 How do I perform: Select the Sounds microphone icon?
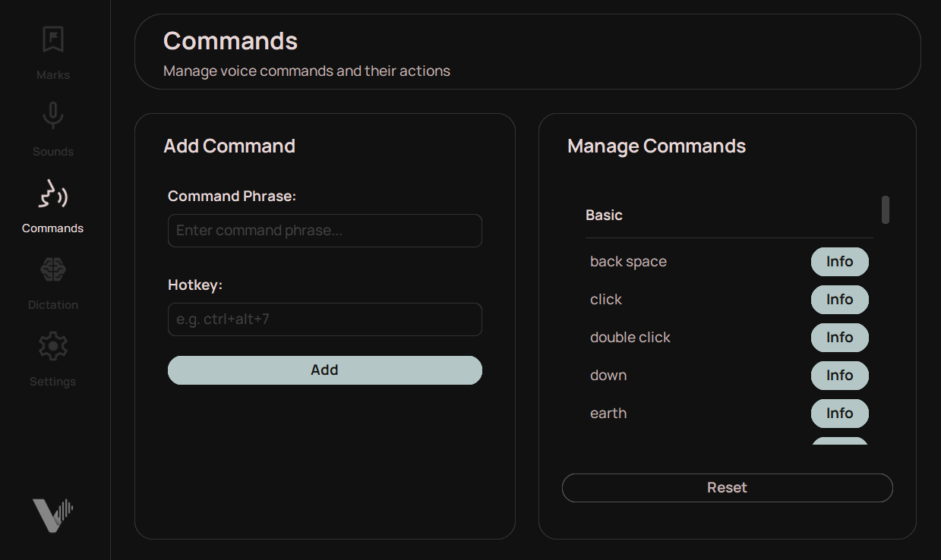(52, 115)
